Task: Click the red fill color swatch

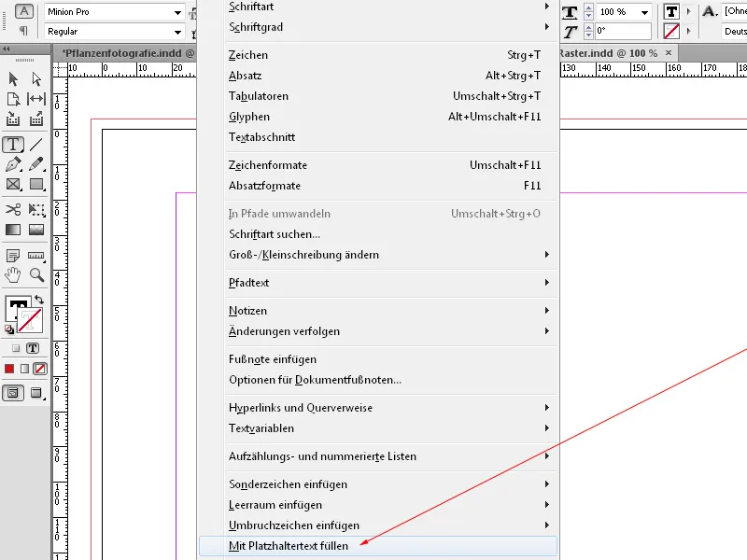Action: point(8,368)
